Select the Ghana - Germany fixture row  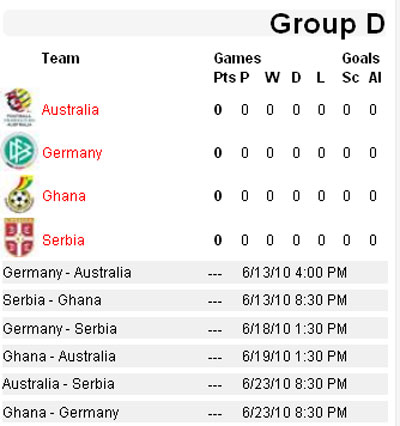point(195,412)
